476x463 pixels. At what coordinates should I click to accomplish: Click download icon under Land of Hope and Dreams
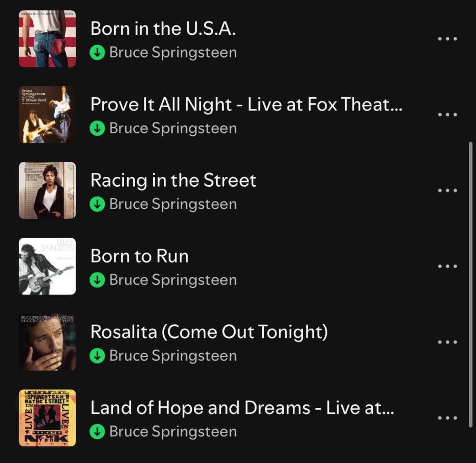[x=98, y=432]
